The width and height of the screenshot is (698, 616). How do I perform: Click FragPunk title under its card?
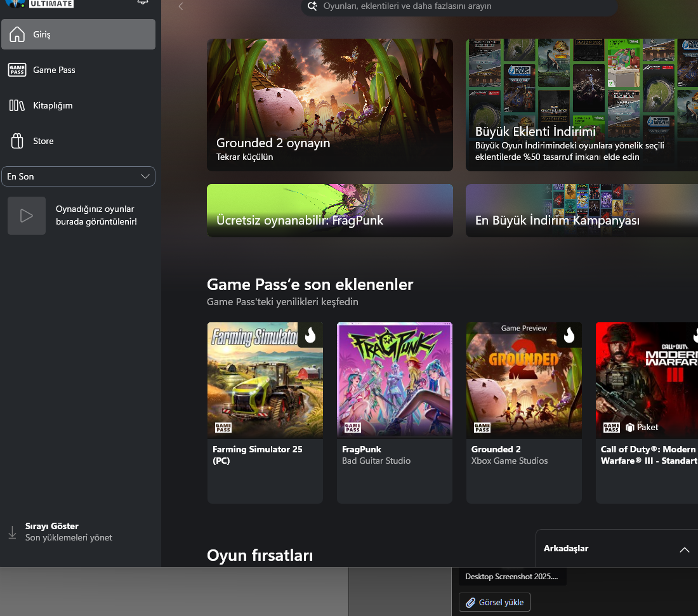point(362,449)
